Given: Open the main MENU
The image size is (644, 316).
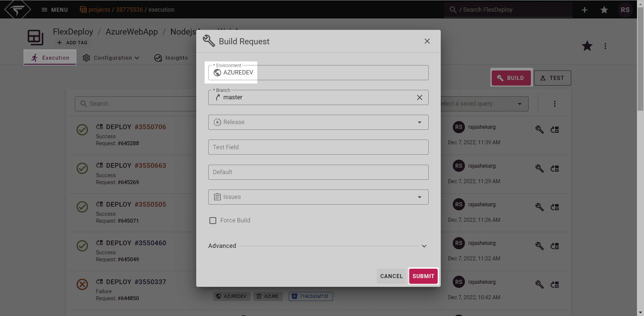Looking at the screenshot, I should tap(54, 10).
